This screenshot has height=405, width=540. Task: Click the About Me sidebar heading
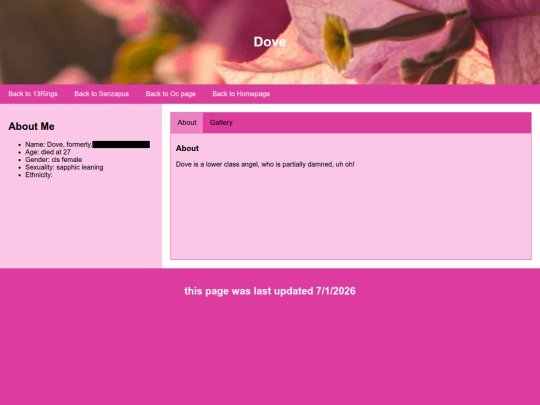[x=31, y=126]
